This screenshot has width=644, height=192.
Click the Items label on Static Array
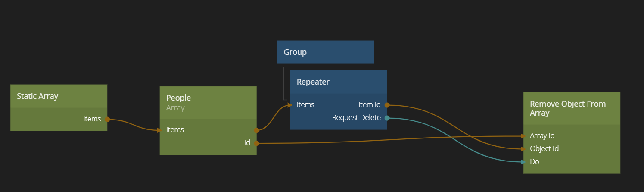(x=92, y=119)
